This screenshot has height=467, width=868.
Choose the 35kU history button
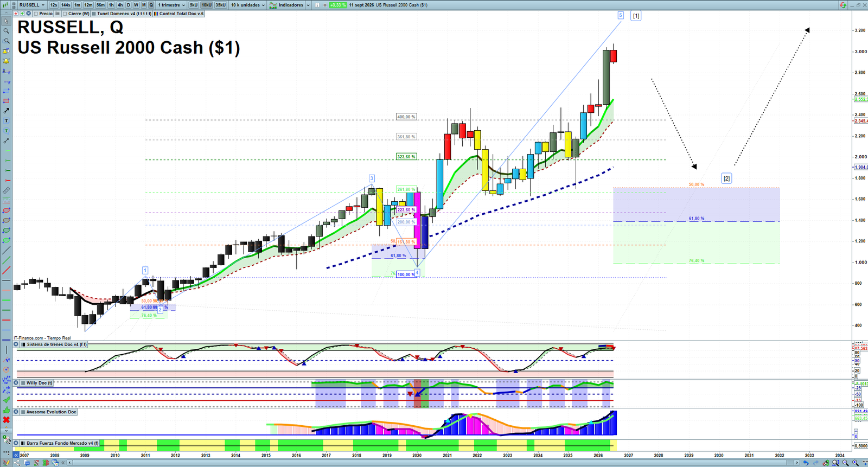coord(221,5)
